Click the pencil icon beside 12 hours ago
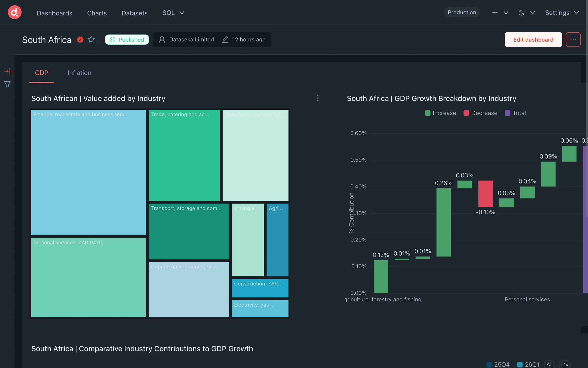 (225, 39)
